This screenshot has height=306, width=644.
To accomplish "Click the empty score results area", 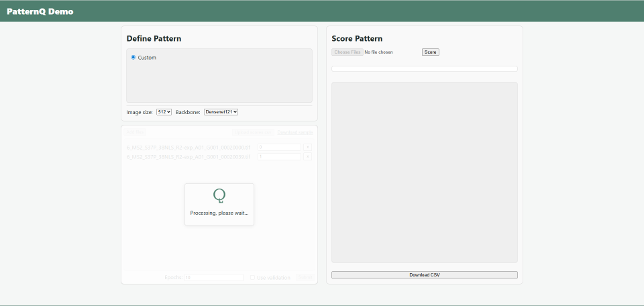I will [424, 172].
